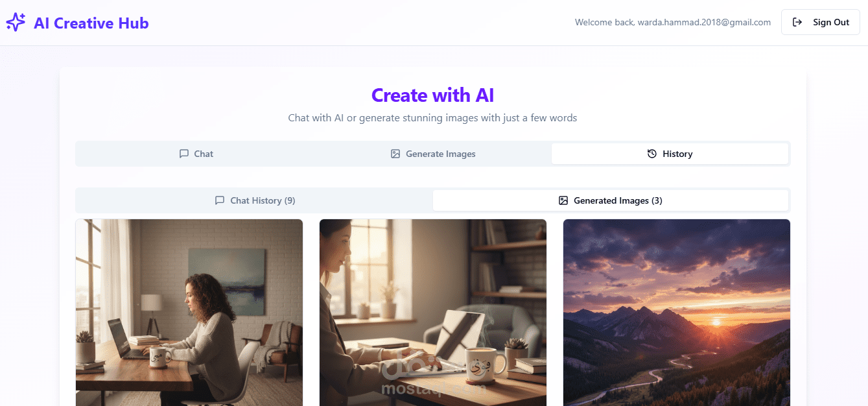Select the History tab
The width and height of the screenshot is (868, 406).
click(670, 154)
